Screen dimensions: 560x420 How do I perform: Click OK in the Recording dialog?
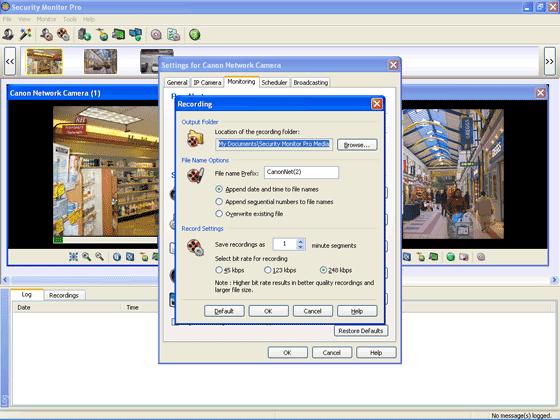point(268,311)
